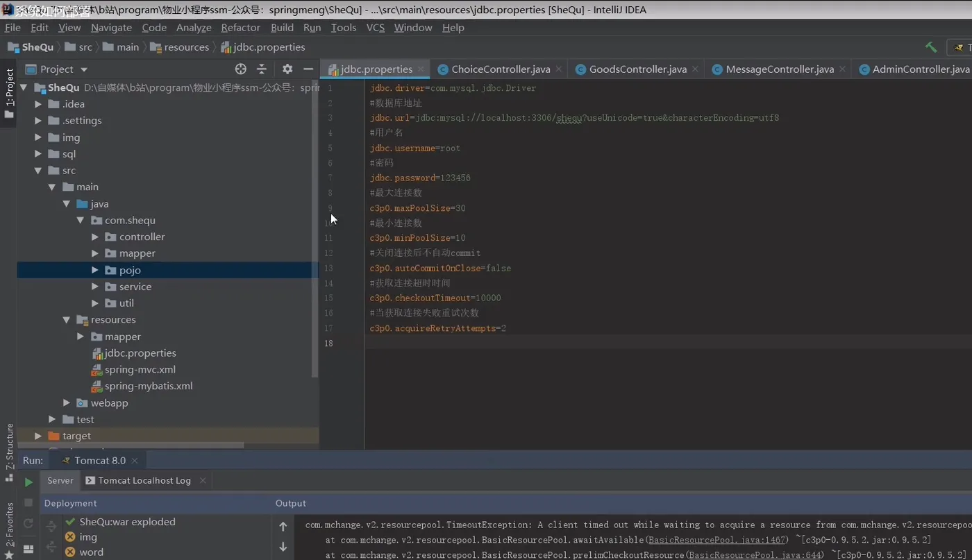Expand the sql folder

tap(38, 154)
